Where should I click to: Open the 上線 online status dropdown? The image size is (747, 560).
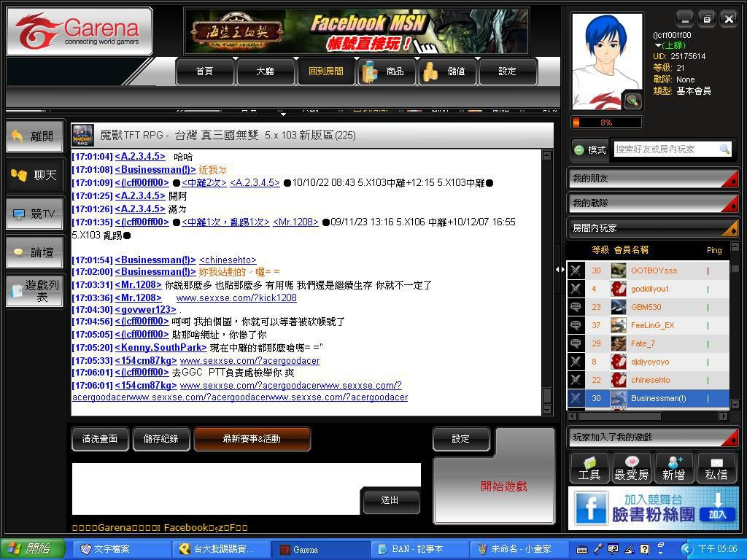tap(670, 45)
